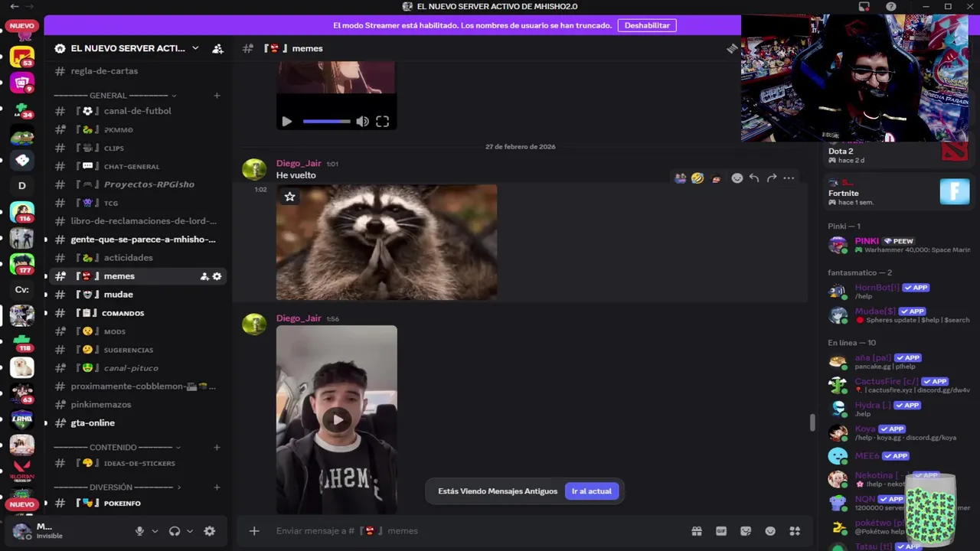Open the IDEAS-DE-STICKERS channel

click(x=136, y=463)
